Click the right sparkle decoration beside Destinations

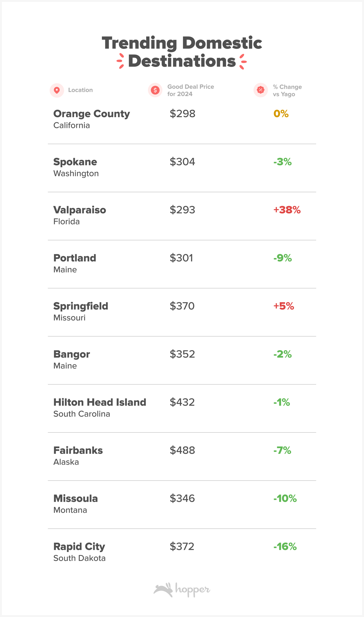243,61
